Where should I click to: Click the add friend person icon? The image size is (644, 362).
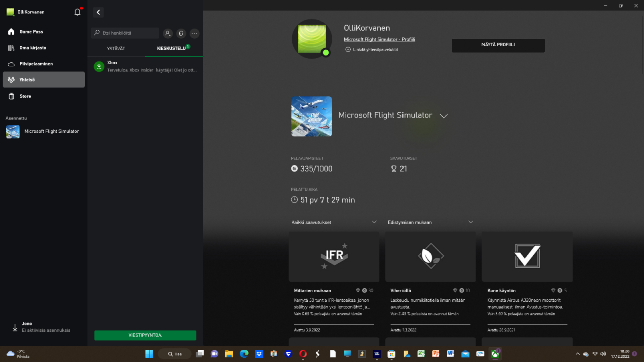pos(168,33)
